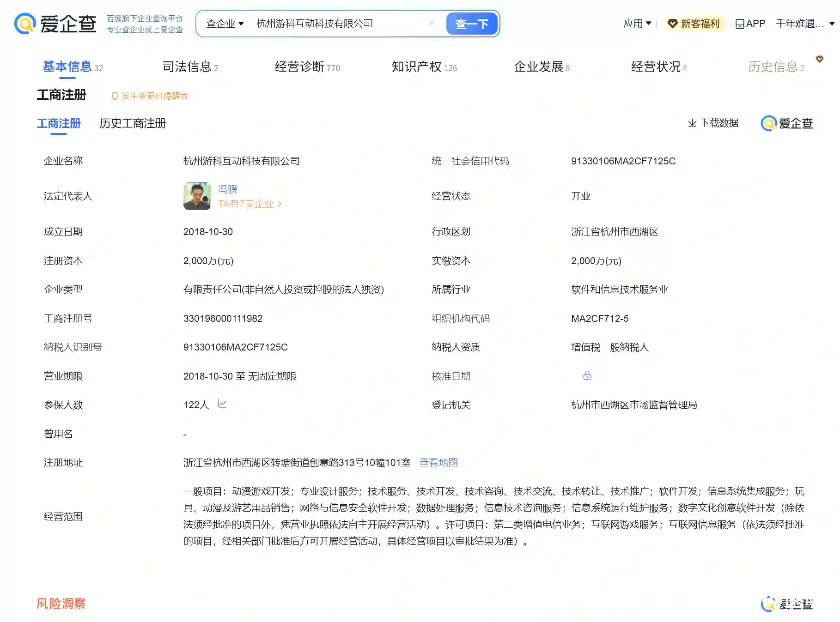The height and width of the screenshot is (622, 840).
Task: Select the 经营状况 tab
Action: point(659,67)
